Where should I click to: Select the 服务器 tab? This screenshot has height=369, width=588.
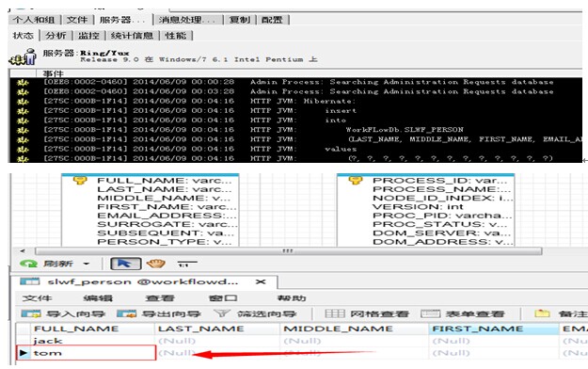(x=123, y=20)
